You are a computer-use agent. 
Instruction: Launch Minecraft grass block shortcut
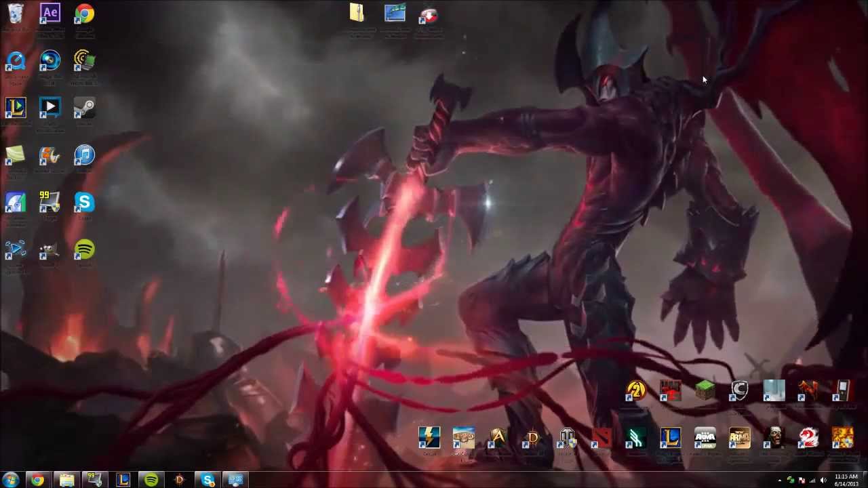(x=705, y=390)
